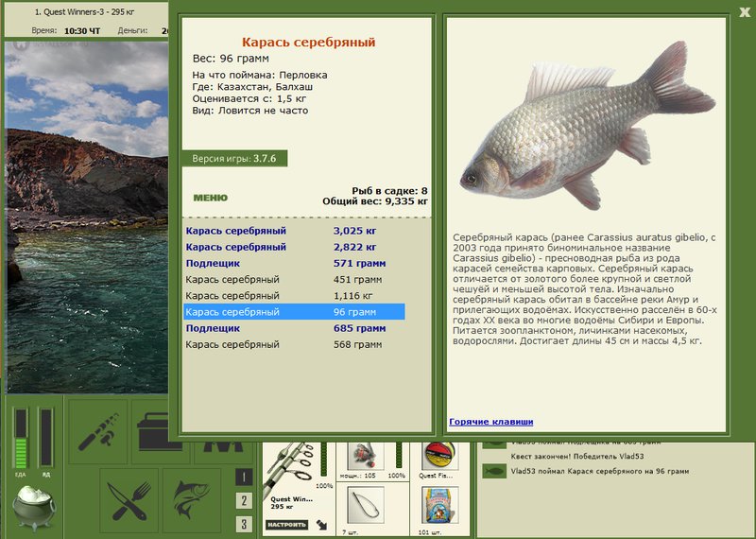
Task: Click the Где: Казахстан, Балхаш line
Action: (252, 87)
